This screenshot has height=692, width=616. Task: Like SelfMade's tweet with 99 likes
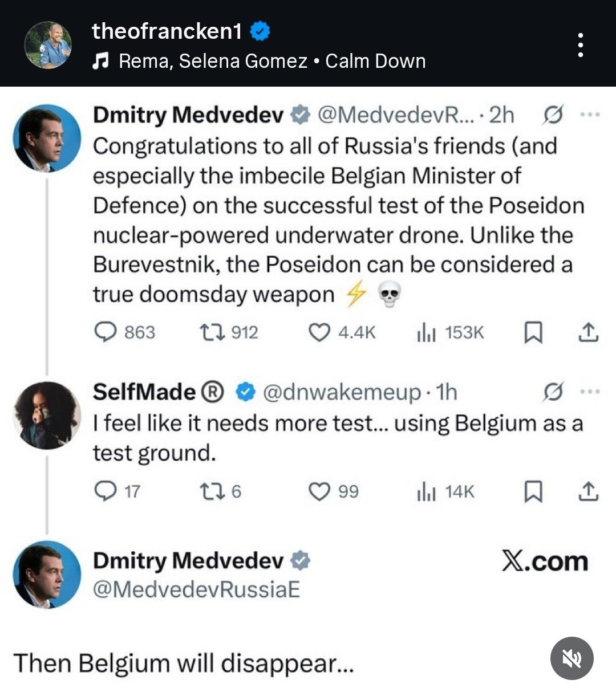point(319,491)
